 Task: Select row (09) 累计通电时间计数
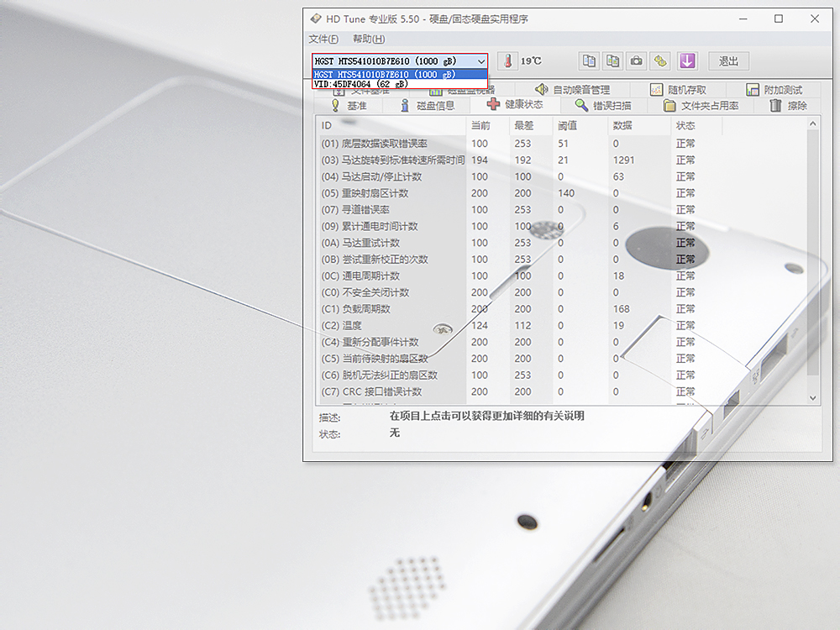point(561,227)
